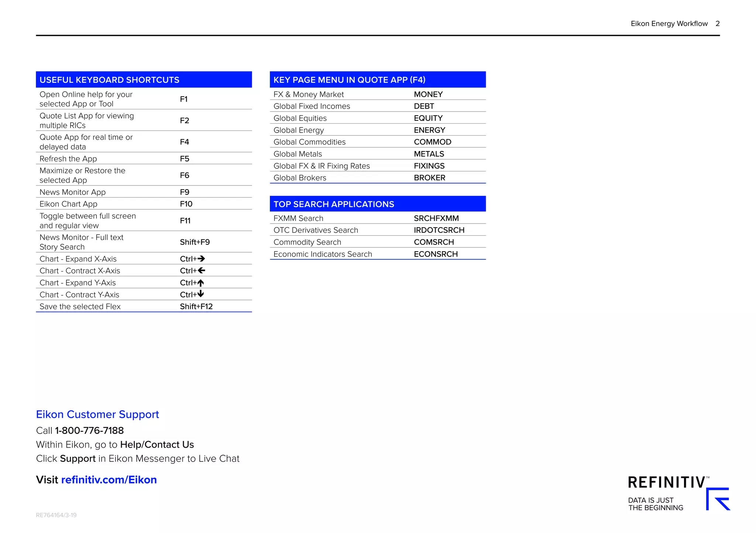Click the 'COMSRCH' search code
This screenshot has height=533, width=756.
point(434,242)
